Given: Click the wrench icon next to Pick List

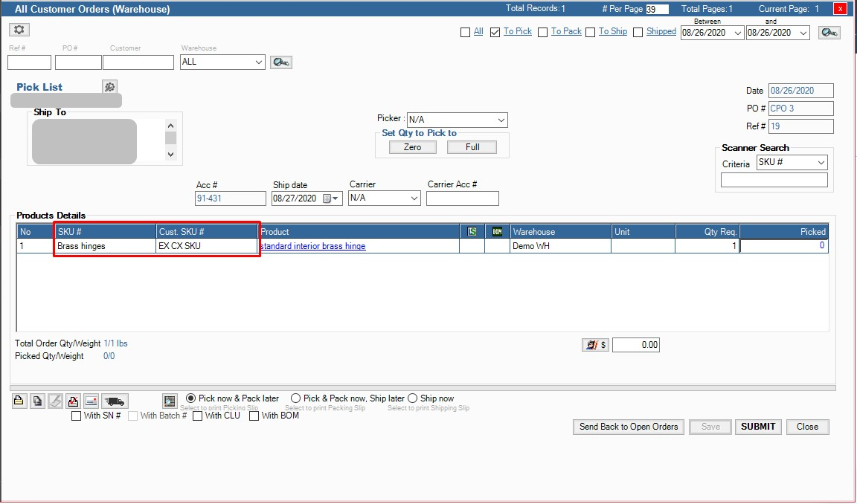Looking at the screenshot, I should [x=109, y=87].
